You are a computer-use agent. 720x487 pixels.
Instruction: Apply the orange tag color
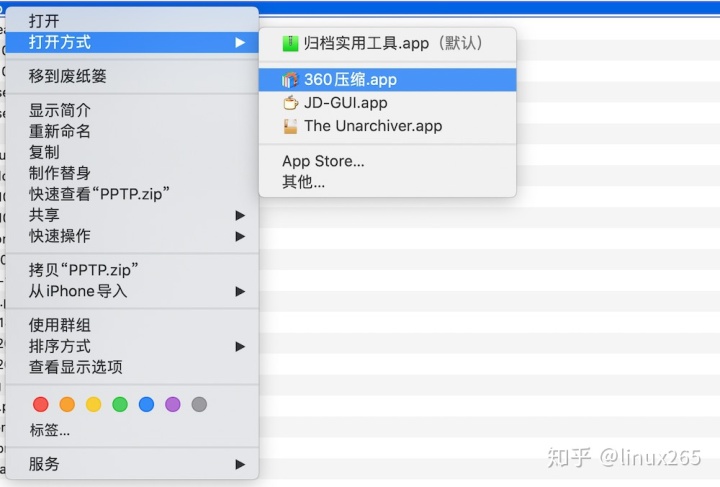coord(67,404)
